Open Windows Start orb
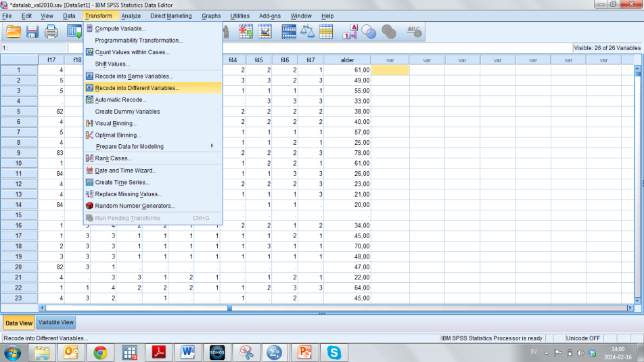This screenshot has height=362, width=644. pyautogui.click(x=13, y=353)
